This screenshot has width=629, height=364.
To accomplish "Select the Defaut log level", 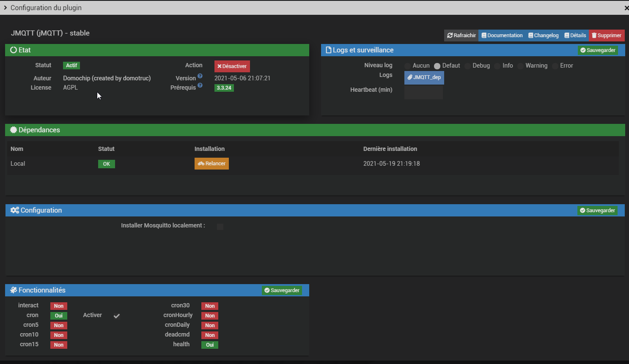I will 437,66.
